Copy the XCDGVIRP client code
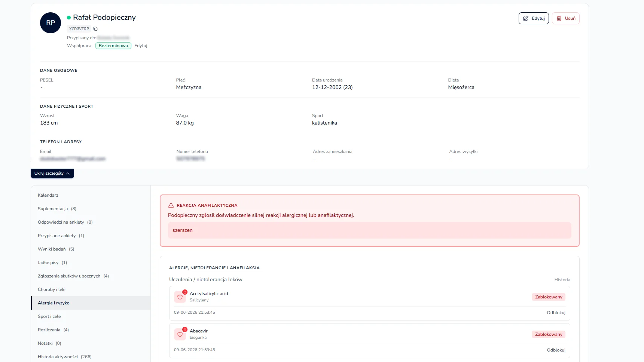Image resolution: width=644 pixels, height=362 pixels. pos(95,29)
